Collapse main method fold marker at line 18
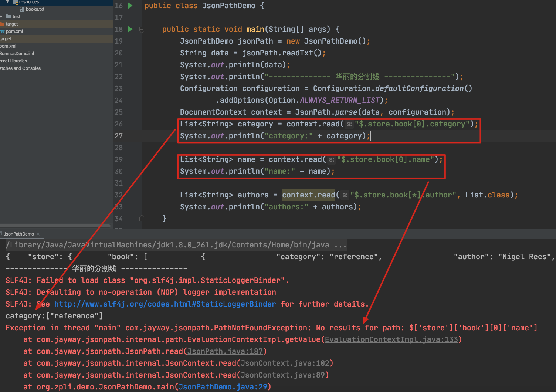 tap(142, 29)
